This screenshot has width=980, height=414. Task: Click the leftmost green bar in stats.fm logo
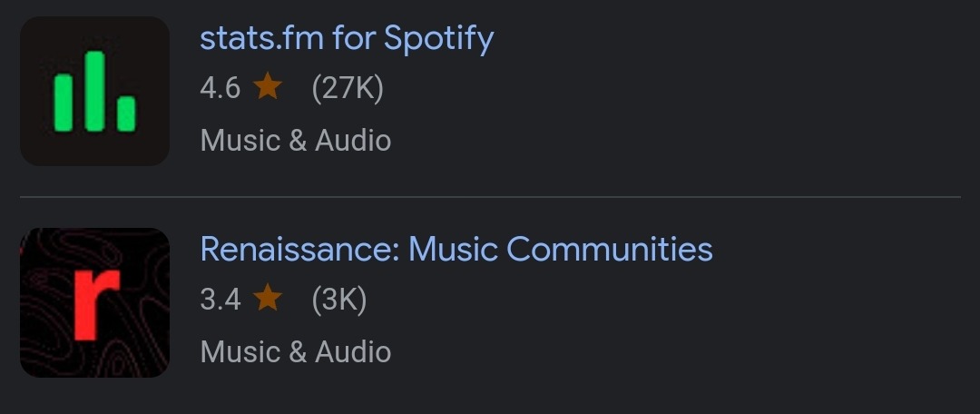(63, 102)
